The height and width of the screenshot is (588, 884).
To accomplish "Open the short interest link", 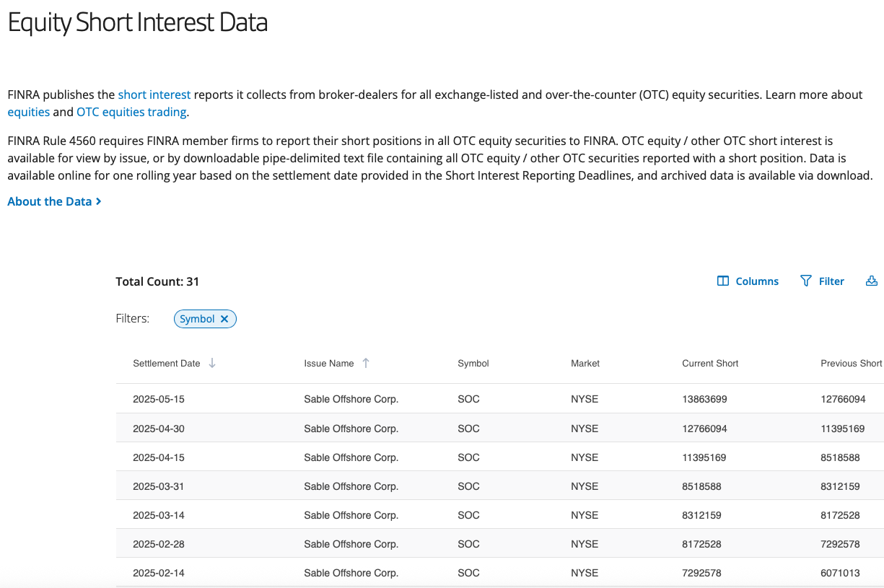I will [154, 95].
